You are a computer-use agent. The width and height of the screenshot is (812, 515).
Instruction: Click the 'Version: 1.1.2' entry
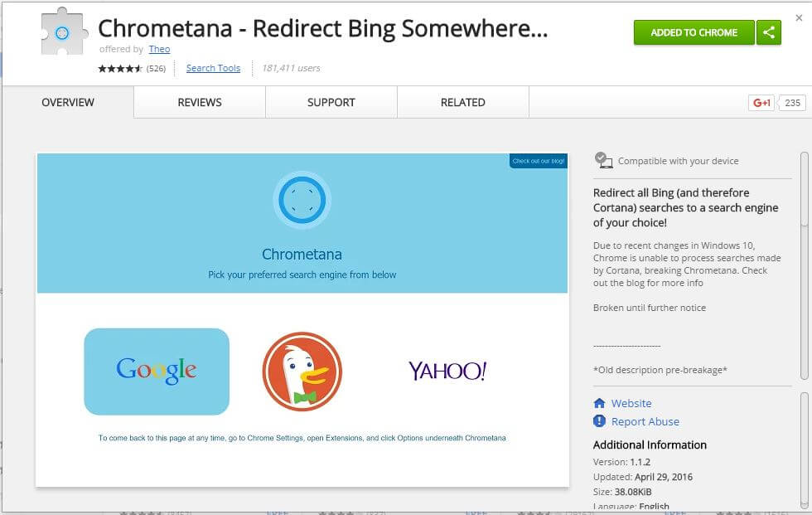coord(621,462)
